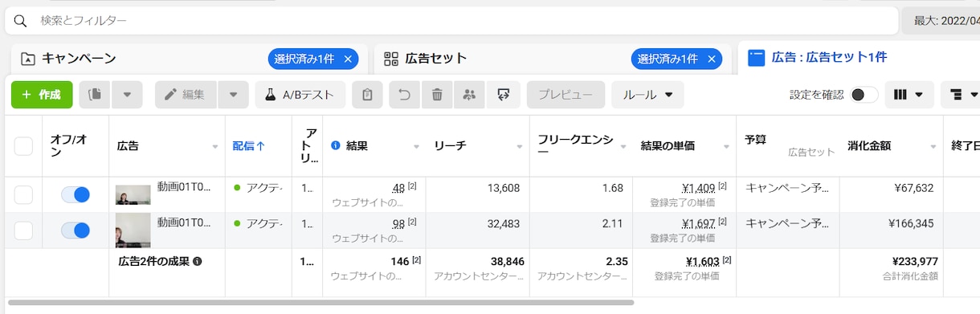This screenshot has width=980, height=314.
Task: Click the 結果 column info icon
Action: tap(336, 145)
